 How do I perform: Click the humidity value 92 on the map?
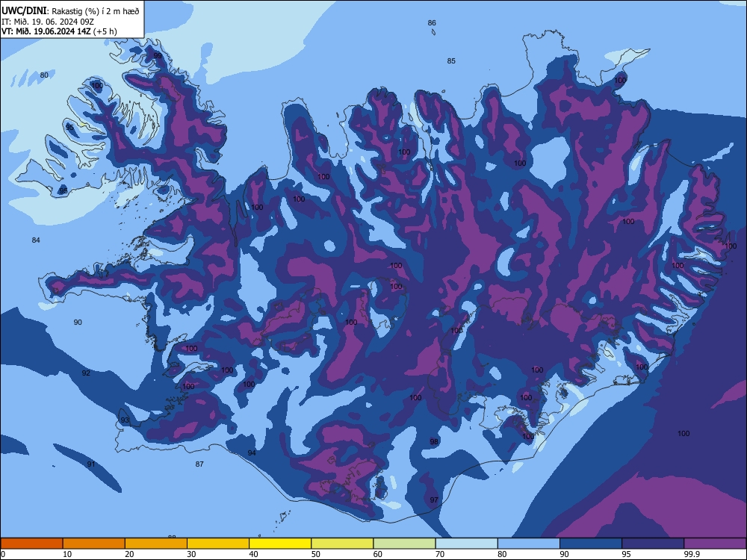86,373
